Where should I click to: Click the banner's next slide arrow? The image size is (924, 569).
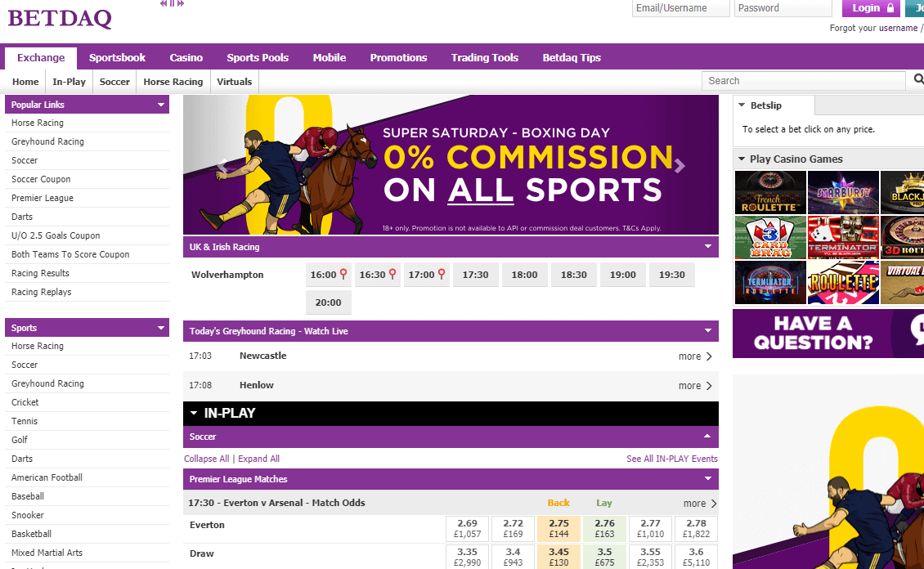coord(680,166)
